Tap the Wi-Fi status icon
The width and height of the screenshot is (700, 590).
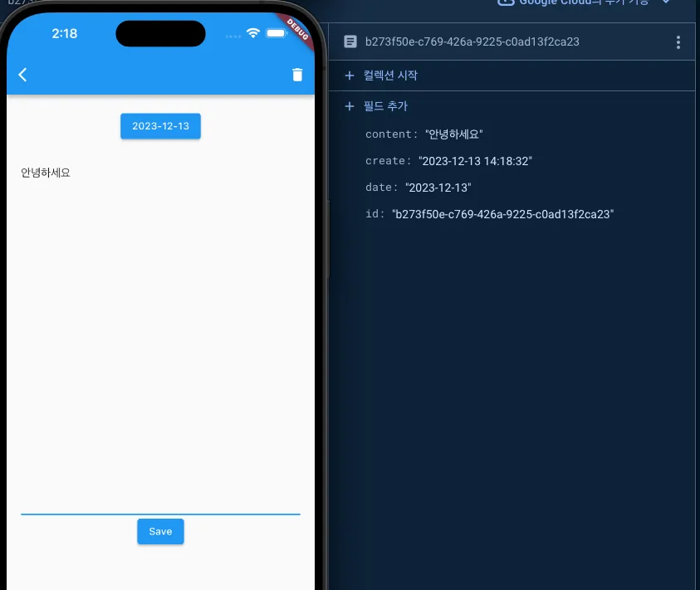coord(253,33)
